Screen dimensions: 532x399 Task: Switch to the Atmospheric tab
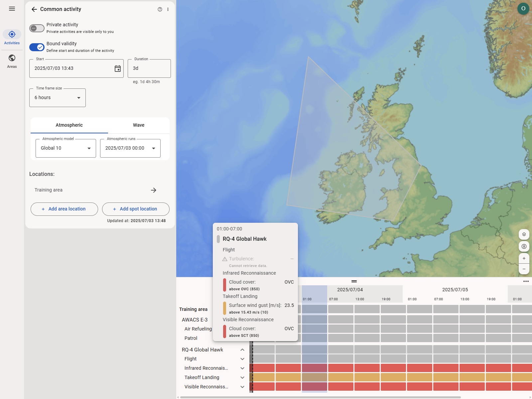tap(69, 125)
